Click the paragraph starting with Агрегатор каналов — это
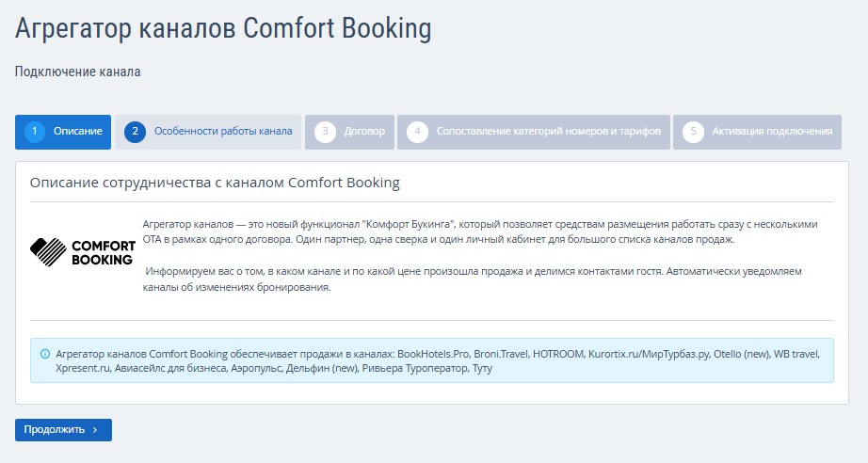 click(x=480, y=231)
